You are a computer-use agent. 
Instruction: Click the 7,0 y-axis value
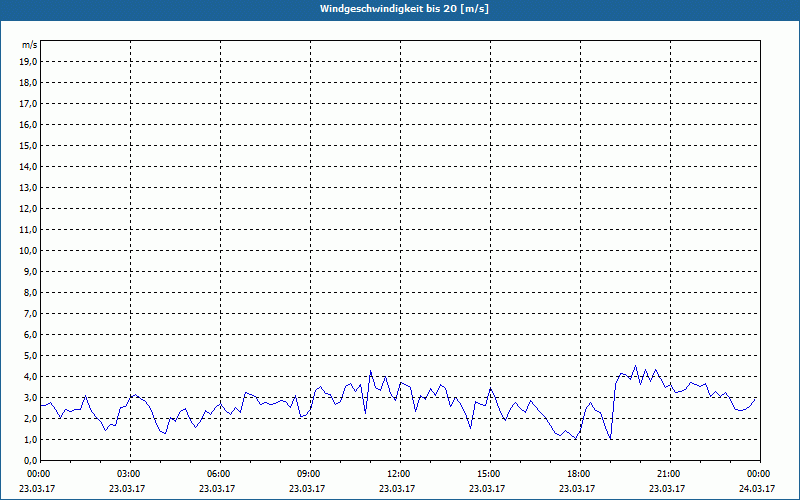(31, 313)
